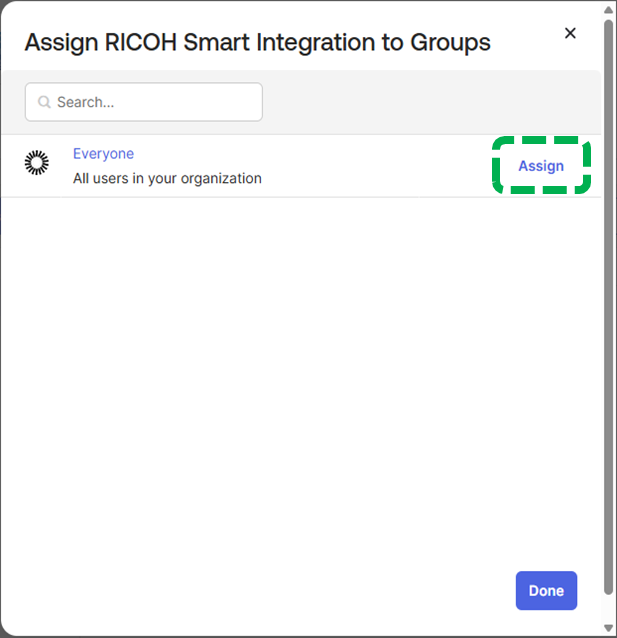
Task: Click the vertical scrollbar thumb
Action: [609, 300]
